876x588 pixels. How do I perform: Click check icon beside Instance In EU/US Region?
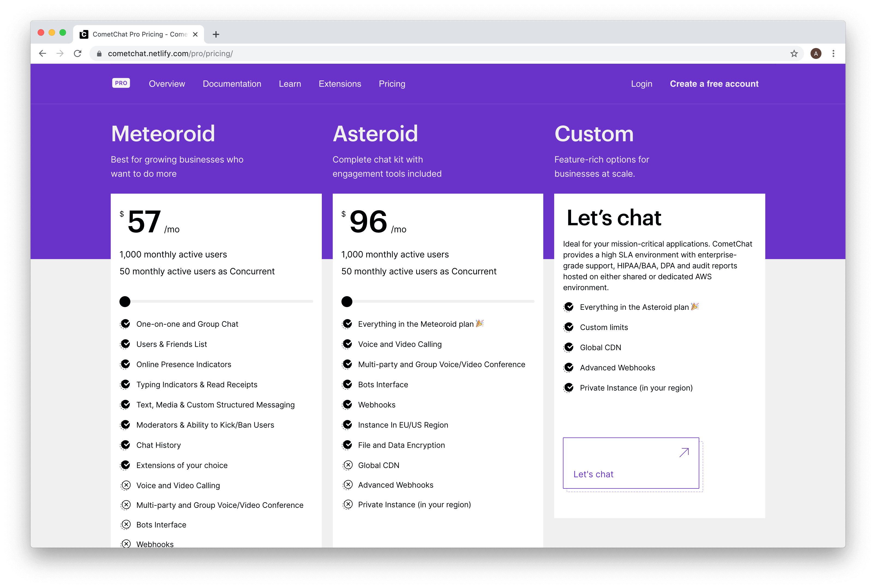point(347,424)
